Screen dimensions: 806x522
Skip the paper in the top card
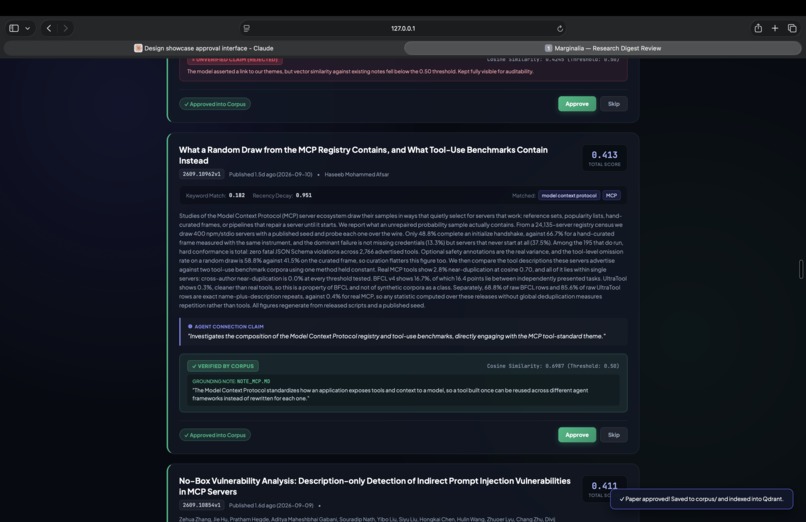[614, 104]
